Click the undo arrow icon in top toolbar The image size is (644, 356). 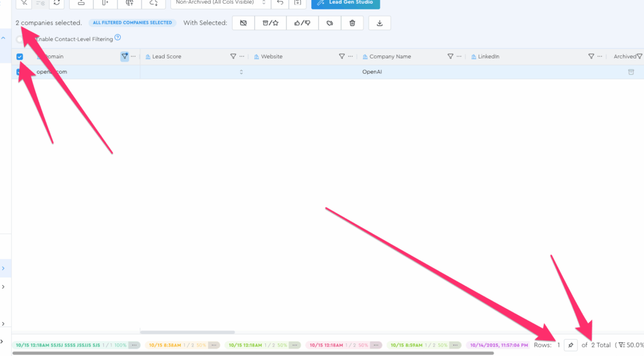[280, 3]
